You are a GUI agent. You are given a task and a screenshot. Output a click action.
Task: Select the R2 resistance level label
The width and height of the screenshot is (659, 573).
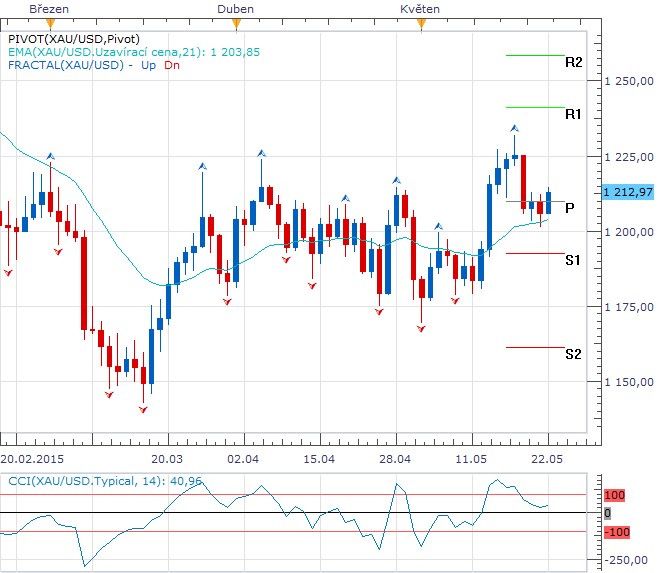pyautogui.click(x=573, y=62)
